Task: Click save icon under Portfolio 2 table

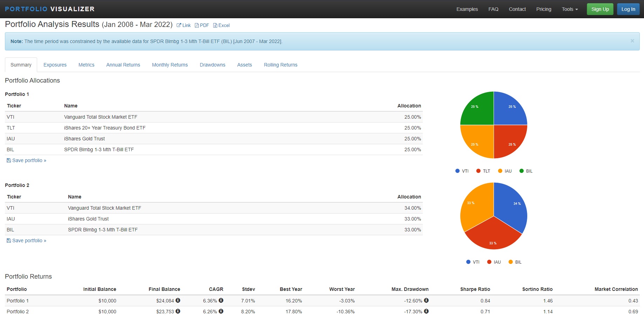Action: 9,240
